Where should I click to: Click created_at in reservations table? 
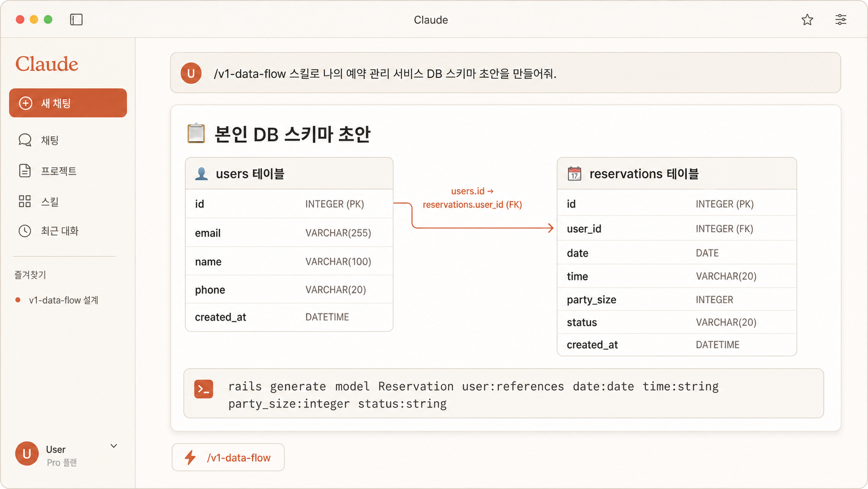[x=592, y=345]
